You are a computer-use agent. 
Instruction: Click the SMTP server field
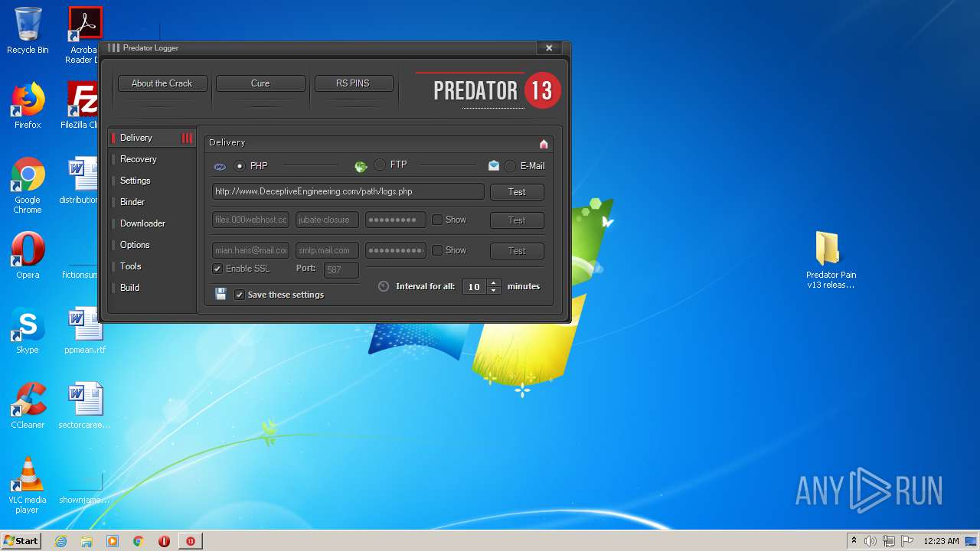click(327, 250)
